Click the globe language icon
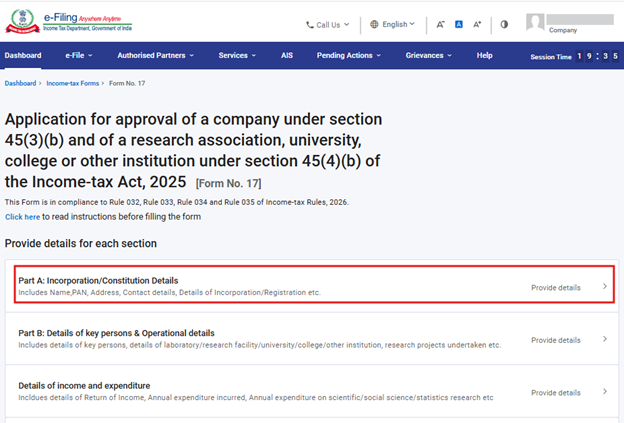The image size is (624, 423). click(x=374, y=24)
